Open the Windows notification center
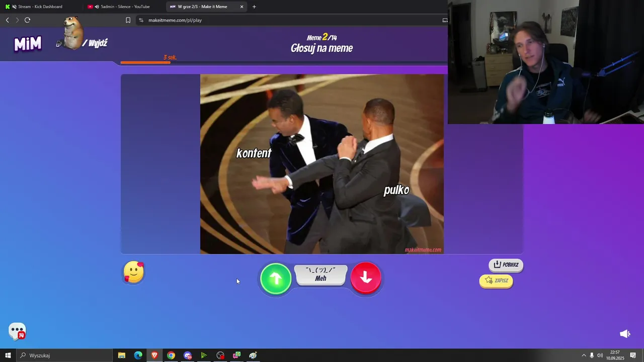Screen dimensions: 644x362 (633, 355)
